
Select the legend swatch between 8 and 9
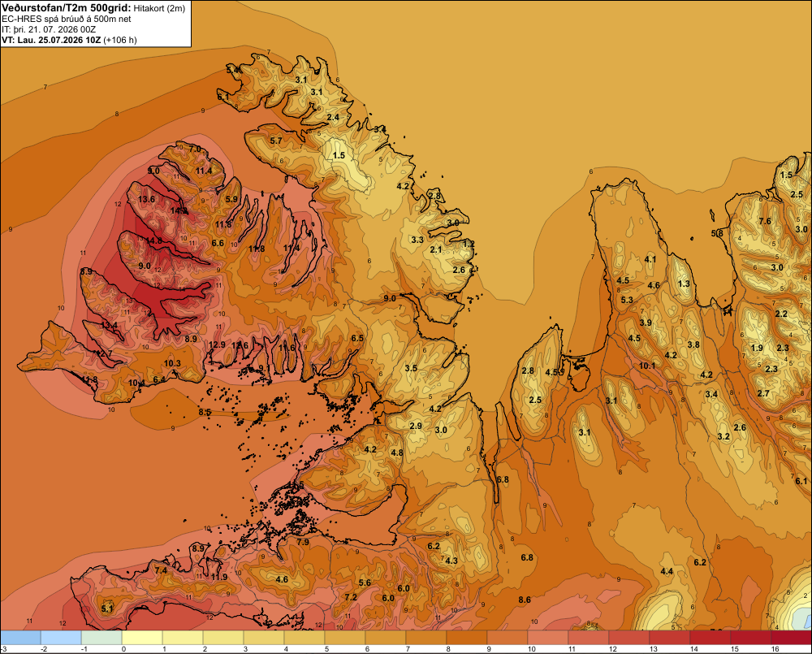(467, 638)
